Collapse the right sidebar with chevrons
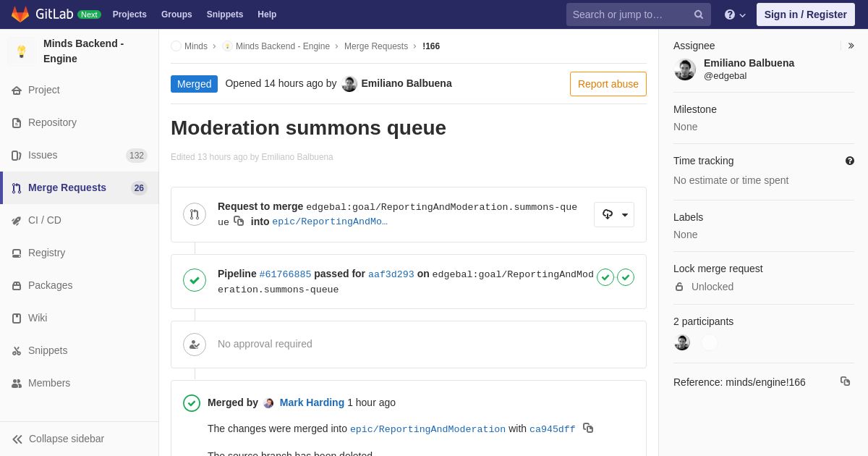Screen dimensions: 868x456 tap(851, 46)
